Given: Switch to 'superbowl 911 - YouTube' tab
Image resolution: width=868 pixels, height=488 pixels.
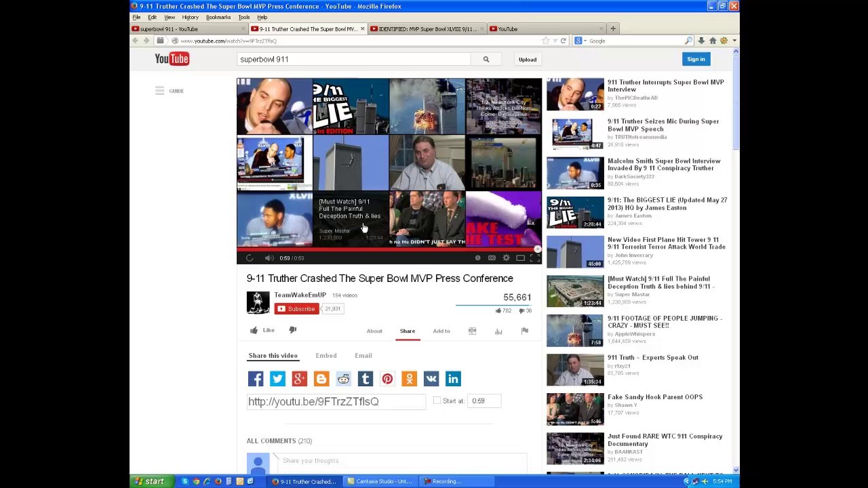Looking at the screenshot, I should point(189,29).
